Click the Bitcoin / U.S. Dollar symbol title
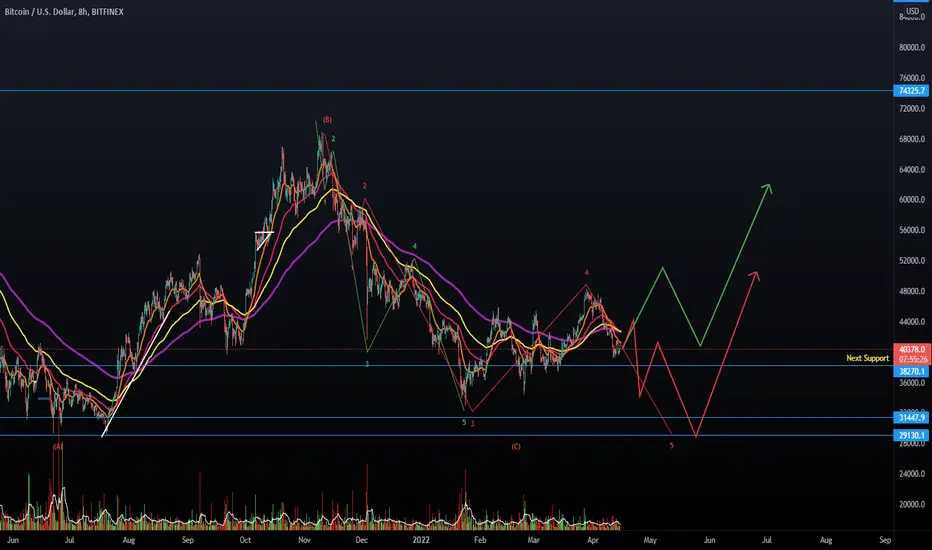The height and width of the screenshot is (550, 932). [x=39, y=12]
